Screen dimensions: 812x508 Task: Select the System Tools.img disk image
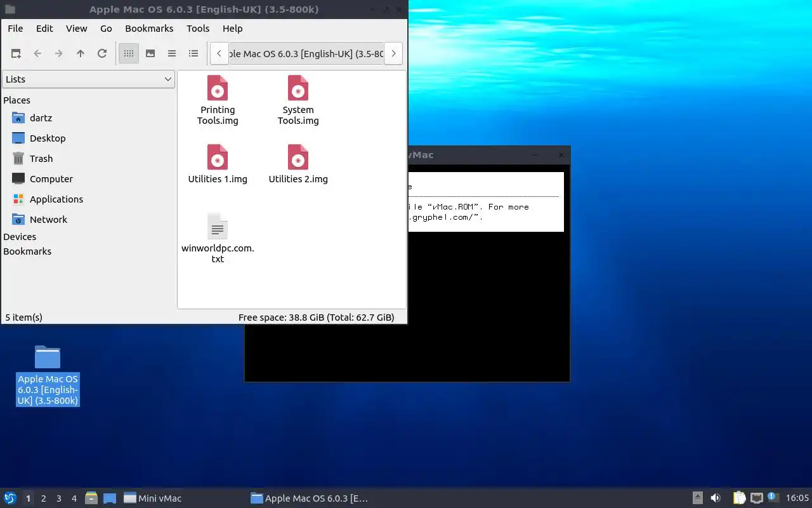point(298,100)
